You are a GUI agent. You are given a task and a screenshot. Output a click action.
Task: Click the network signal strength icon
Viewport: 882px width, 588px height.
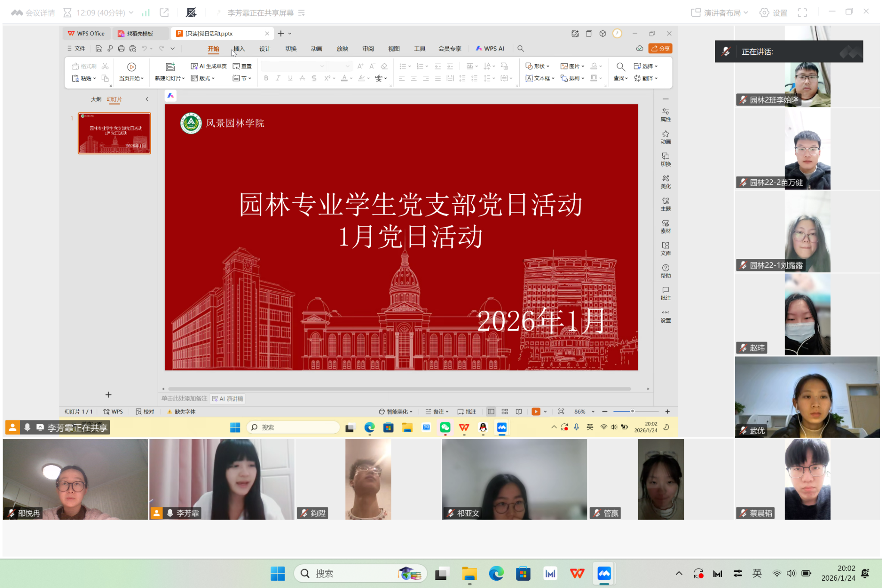(x=146, y=13)
